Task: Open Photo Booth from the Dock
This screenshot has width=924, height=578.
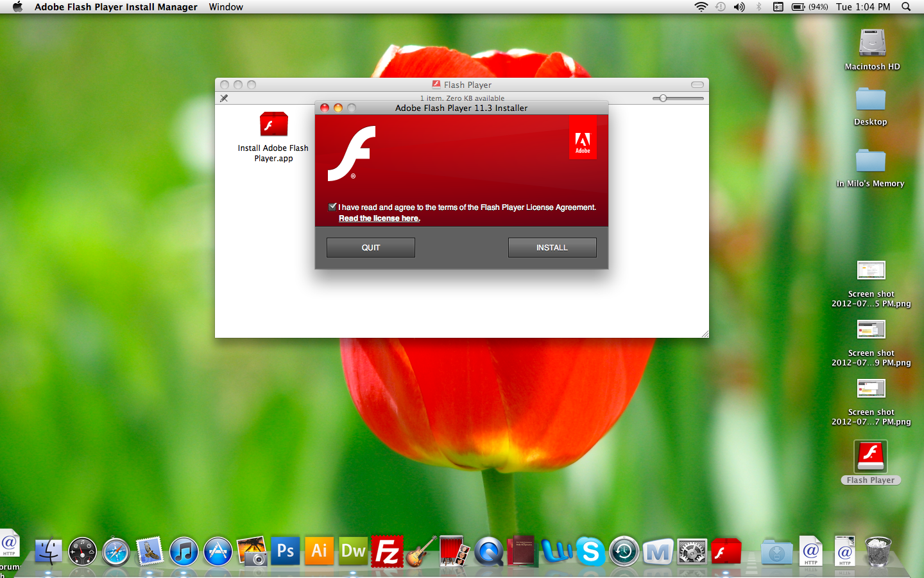Action: [455, 552]
